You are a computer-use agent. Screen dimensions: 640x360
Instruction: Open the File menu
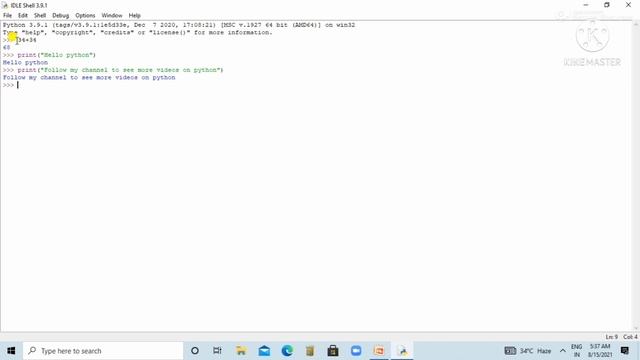pyautogui.click(x=7, y=16)
